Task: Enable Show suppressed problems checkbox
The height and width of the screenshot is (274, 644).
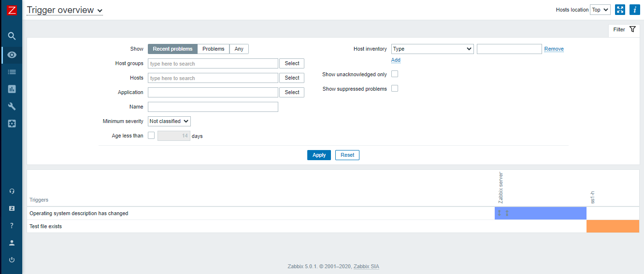Action: coord(395,88)
